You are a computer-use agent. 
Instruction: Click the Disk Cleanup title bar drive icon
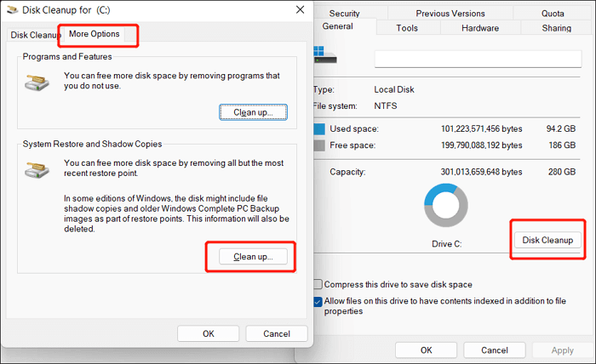pyautogui.click(x=12, y=9)
